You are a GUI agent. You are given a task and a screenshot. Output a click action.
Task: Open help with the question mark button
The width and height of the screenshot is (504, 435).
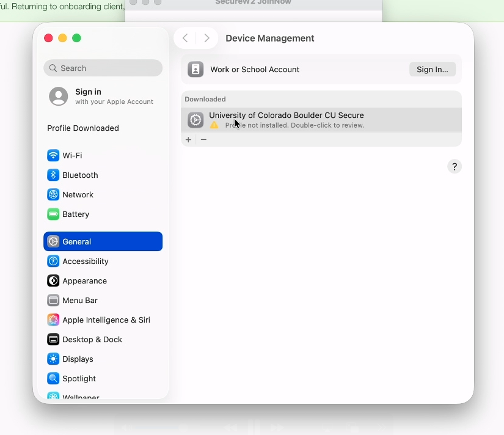click(455, 167)
